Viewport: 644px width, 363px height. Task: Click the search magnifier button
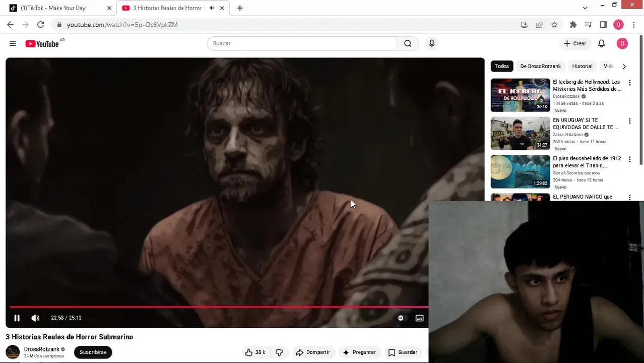(408, 43)
